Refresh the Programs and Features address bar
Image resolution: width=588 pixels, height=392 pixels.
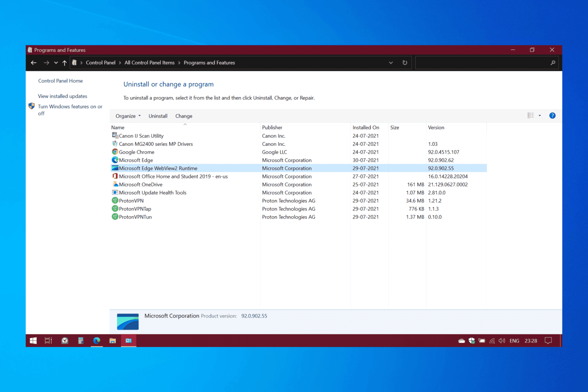point(405,63)
